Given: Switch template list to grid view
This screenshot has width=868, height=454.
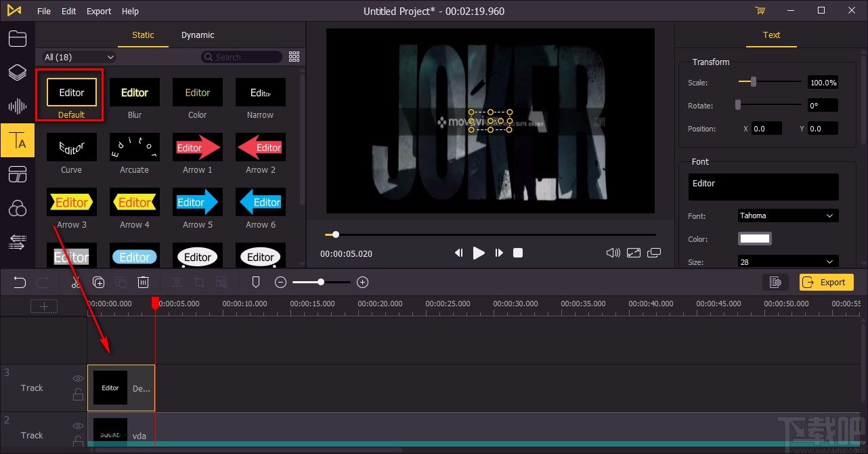Looking at the screenshot, I should (x=294, y=57).
